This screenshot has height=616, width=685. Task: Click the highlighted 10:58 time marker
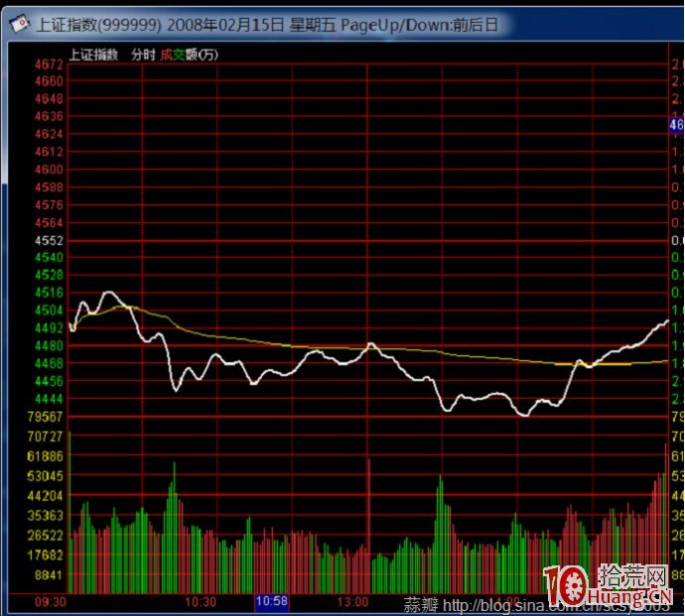pyautogui.click(x=272, y=602)
